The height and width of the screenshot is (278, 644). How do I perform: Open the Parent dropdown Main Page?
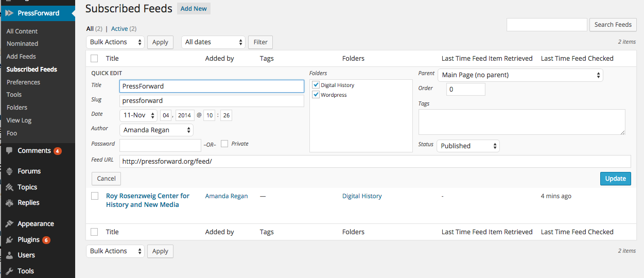[x=520, y=75]
